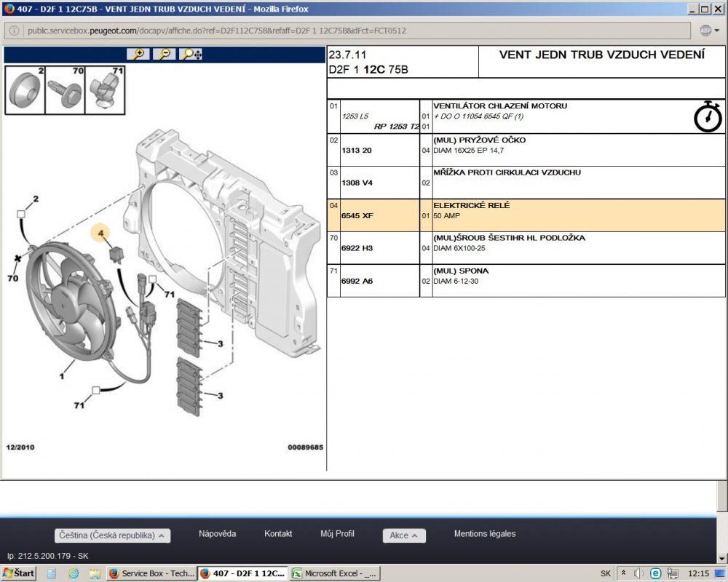Click the zoom out magnifier icon
728x582 pixels.
pyautogui.click(x=165, y=55)
